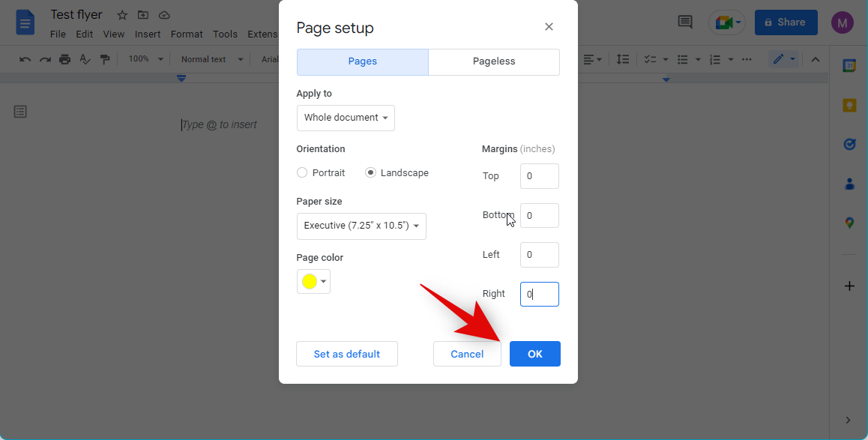Activate the paint format roller icon
Image resolution: width=868 pixels, height=440 pixels.
coord(105,59)
